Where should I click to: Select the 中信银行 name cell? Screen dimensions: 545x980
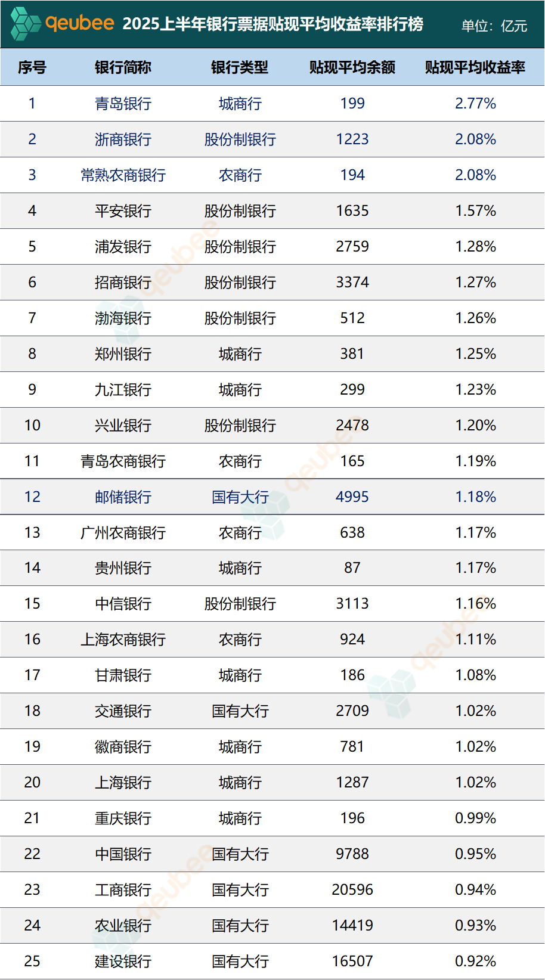click(x=123, y=604)
